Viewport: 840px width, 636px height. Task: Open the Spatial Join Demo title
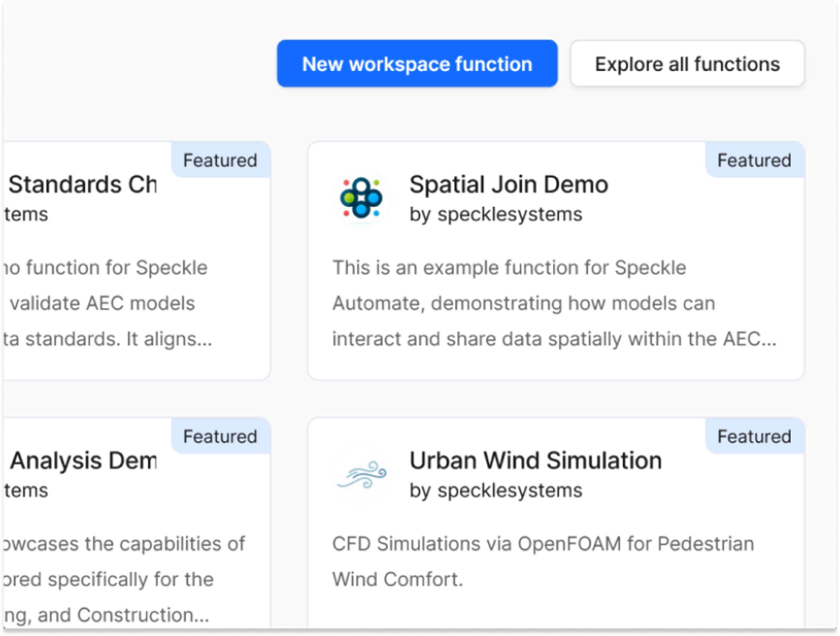[509, 185]
